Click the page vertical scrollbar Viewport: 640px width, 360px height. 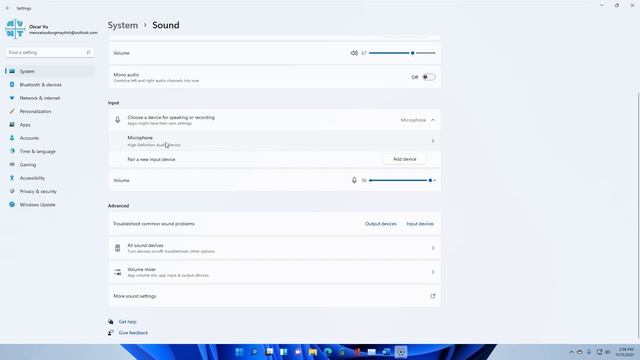click(x=638, y=215)
